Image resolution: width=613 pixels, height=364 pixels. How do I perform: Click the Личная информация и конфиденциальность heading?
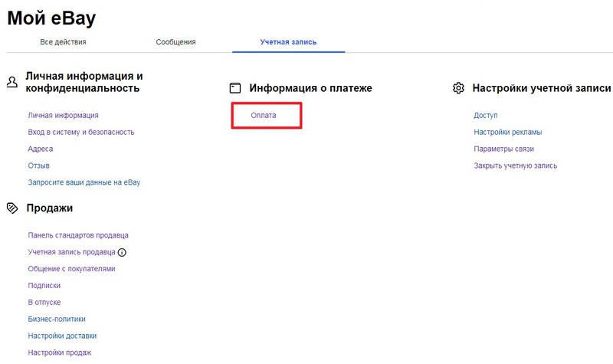point(84,82)
